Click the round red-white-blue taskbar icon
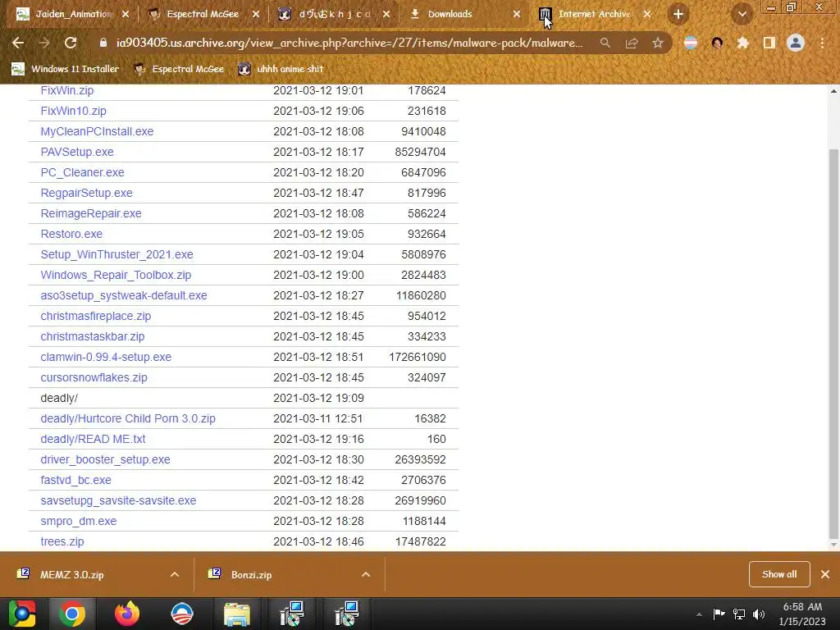The height and width of the screenshot is (630, 840). click(181, 614)
